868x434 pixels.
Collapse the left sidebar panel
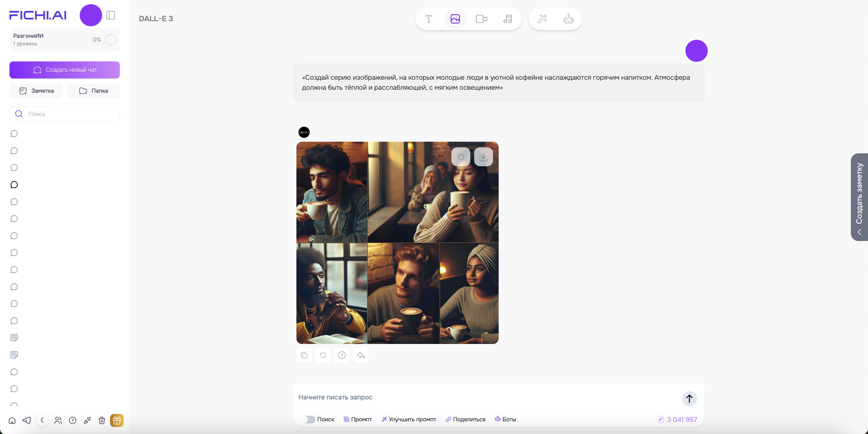tap(110, 15)
